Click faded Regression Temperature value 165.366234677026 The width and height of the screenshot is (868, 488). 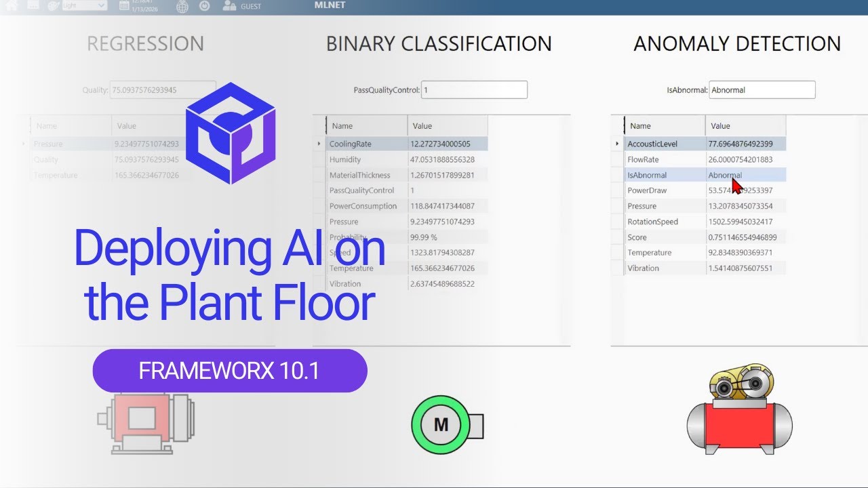(x=146, y=175)
